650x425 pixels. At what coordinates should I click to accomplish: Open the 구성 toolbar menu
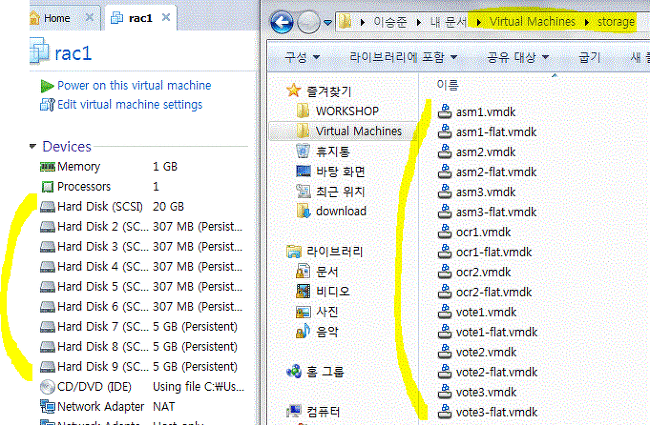pyautogui.click(x=302, y=57)
